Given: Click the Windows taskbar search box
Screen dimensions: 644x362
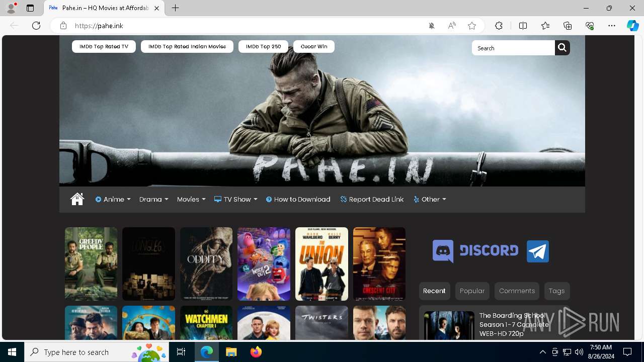Looking at the screenshot, I should [x=97, y=352].
